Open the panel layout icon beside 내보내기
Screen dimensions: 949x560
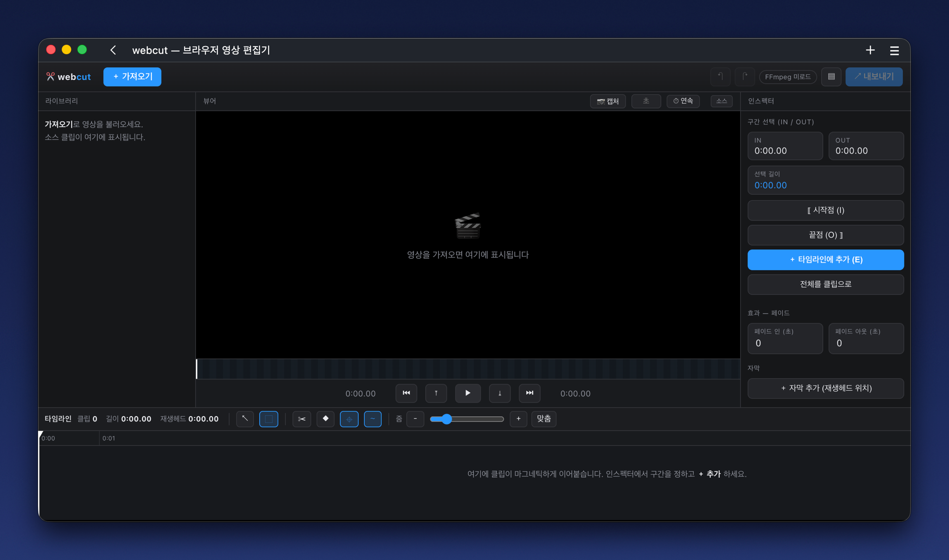coord(831,77)
